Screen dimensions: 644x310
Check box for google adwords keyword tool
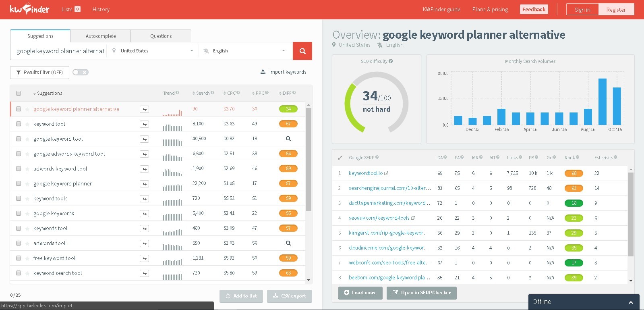[19, 154]
